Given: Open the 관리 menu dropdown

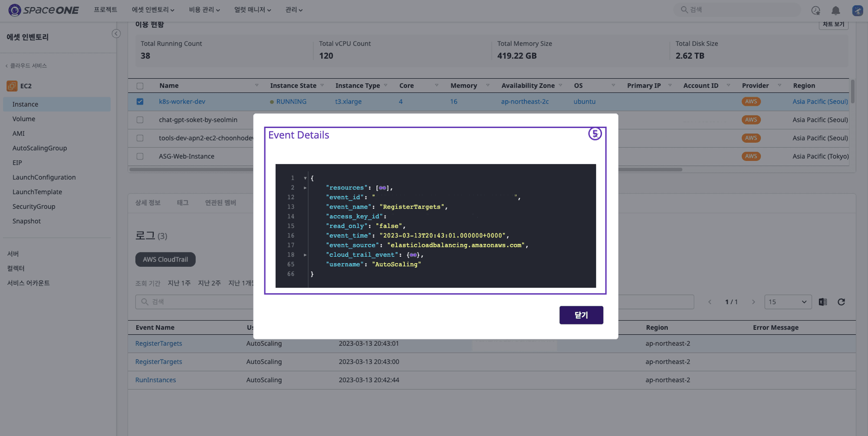Looking at the screenshot, I should click(x=294, y=10).
